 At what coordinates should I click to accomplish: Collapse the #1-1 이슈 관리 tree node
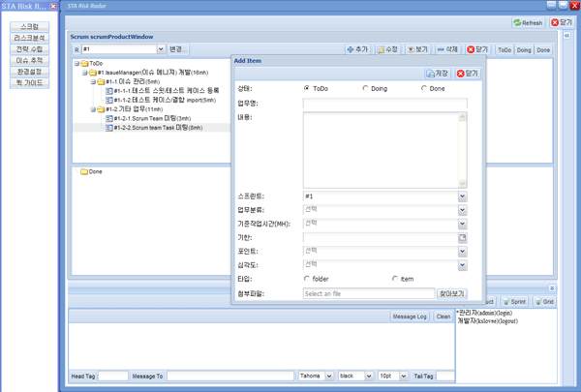[93, 82]
